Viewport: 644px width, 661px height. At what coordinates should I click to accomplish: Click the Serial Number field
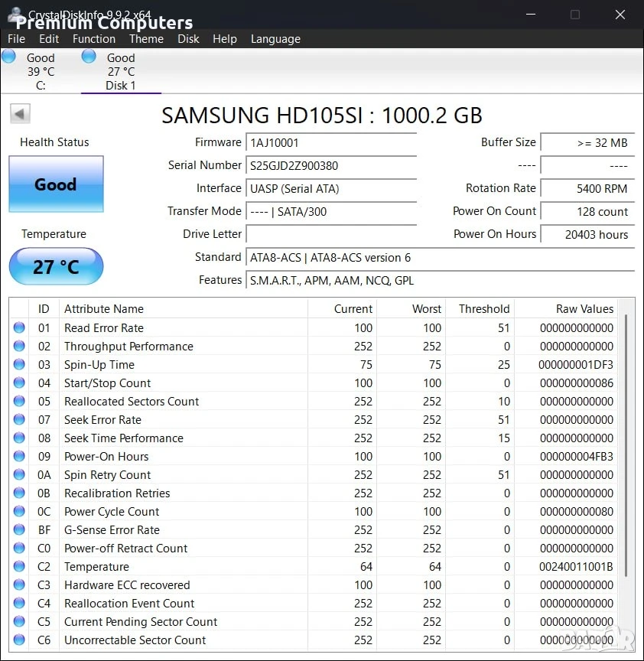(x=331, y=166)
